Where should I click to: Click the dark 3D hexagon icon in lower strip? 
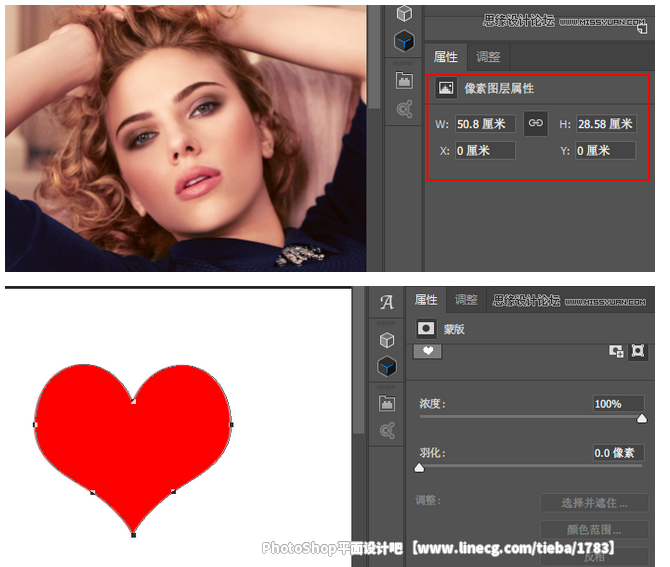tap(387, 367)
